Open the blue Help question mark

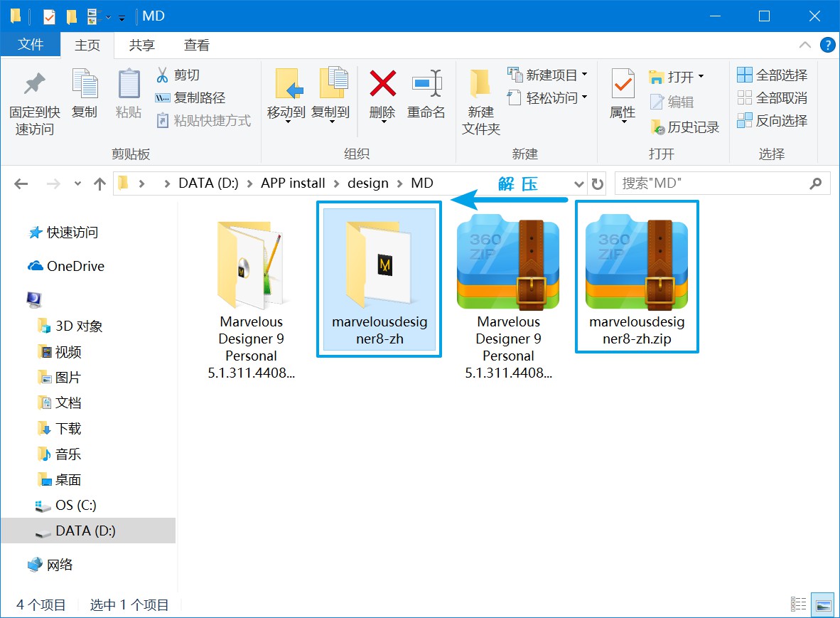828,45
